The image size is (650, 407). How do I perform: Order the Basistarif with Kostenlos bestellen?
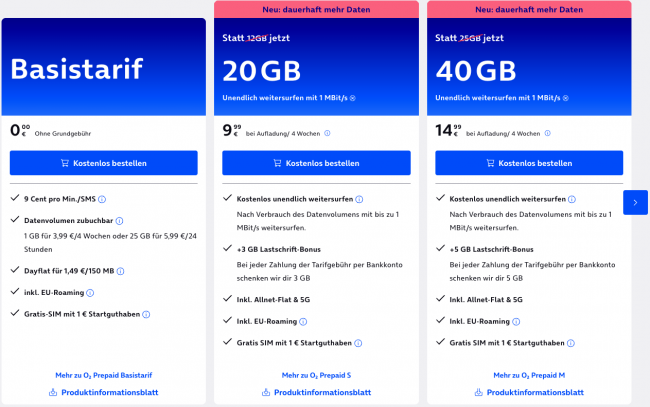click(104, 163)
